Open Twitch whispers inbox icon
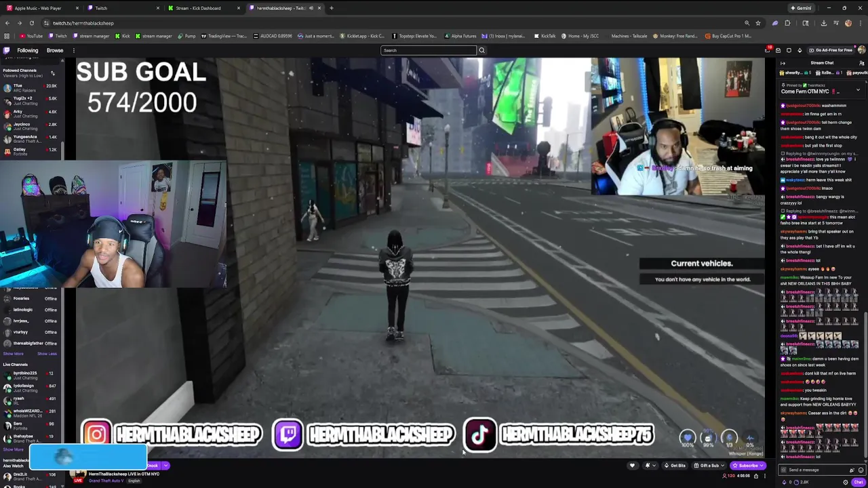 coord(778,50)
